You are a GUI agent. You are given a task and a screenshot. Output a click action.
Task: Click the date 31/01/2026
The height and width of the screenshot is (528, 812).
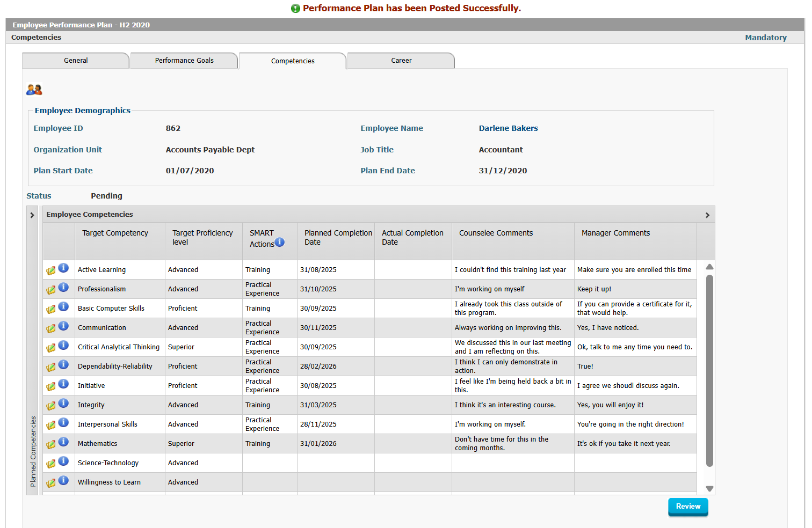[x=318, y=444]
